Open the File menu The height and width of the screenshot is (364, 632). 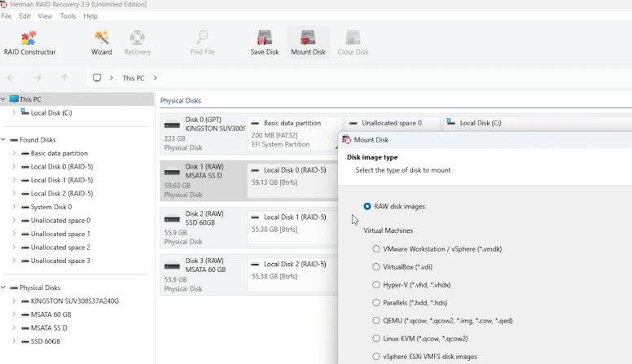[x=6, y=16]
